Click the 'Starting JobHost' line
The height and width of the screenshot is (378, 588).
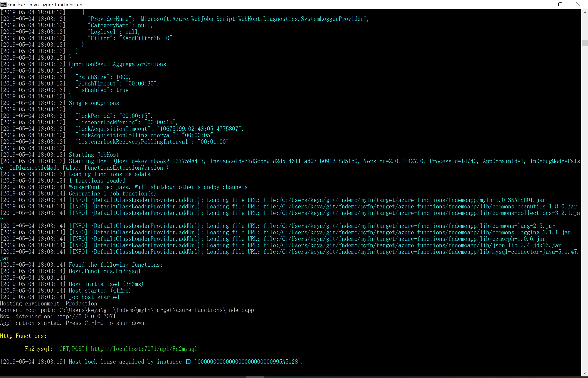coord(60,155)
